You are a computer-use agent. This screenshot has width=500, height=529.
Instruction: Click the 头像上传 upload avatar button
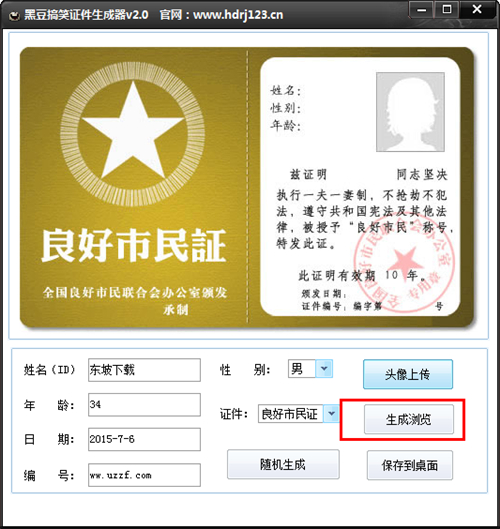[x=408, y=374]
